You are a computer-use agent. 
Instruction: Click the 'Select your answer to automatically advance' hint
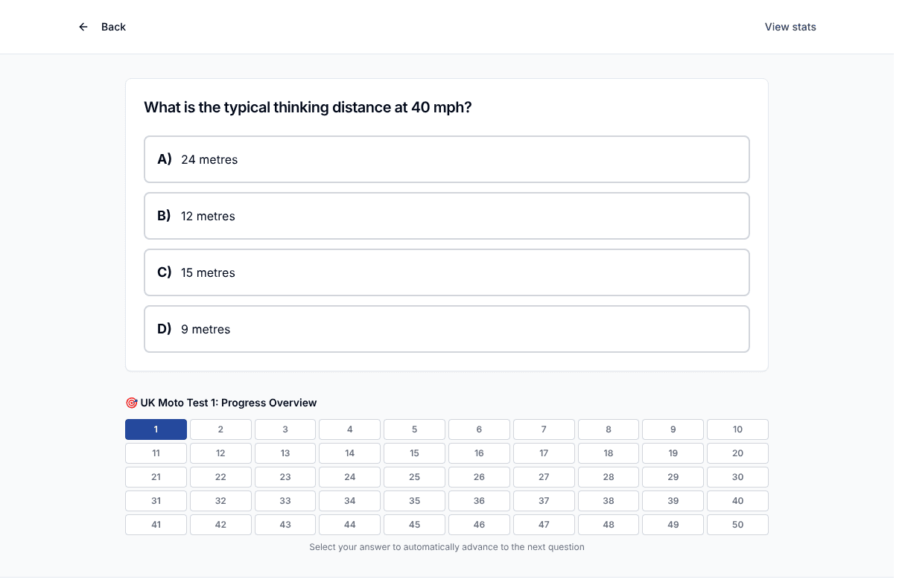pos(447,547)
